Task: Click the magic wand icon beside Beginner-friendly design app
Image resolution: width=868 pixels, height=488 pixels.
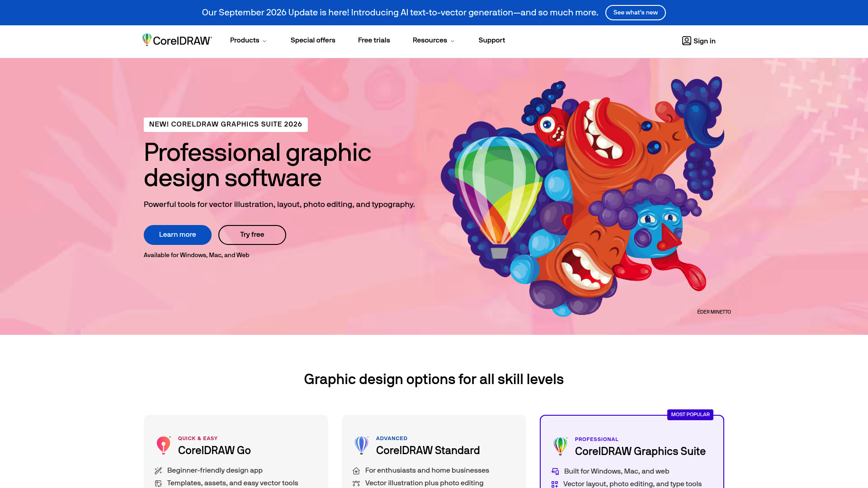Action: [x=158, y=471]
